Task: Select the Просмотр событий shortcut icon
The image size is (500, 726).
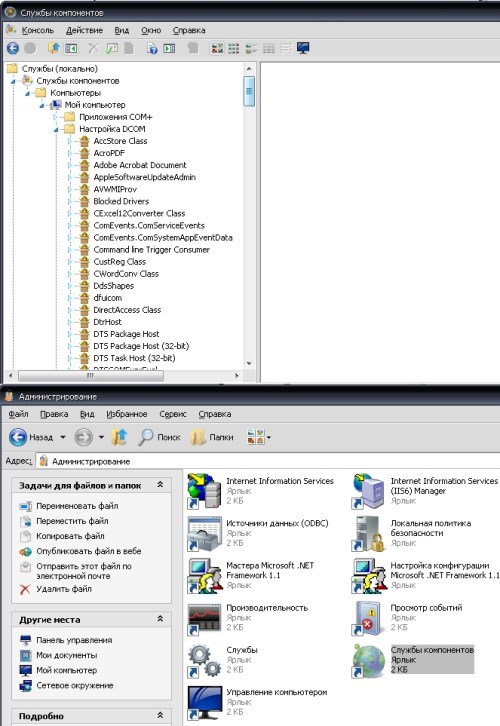Action: (x=369, y=618)
